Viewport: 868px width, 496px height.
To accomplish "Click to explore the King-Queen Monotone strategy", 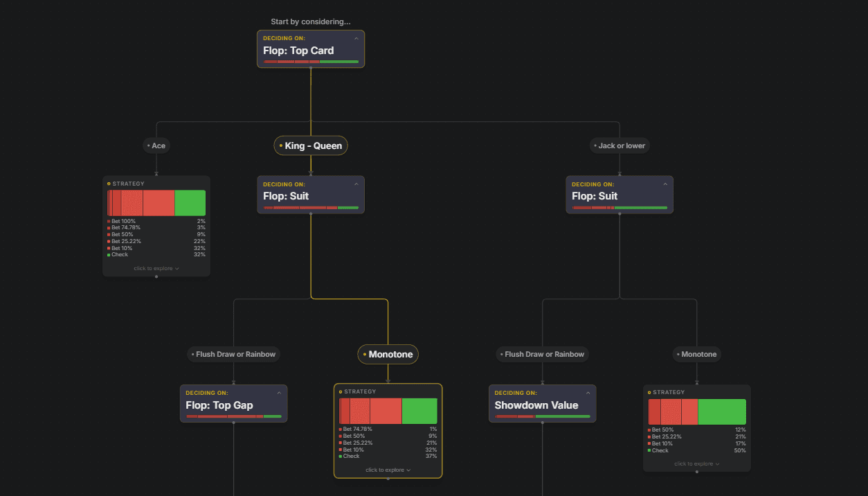I will point(388,470).
